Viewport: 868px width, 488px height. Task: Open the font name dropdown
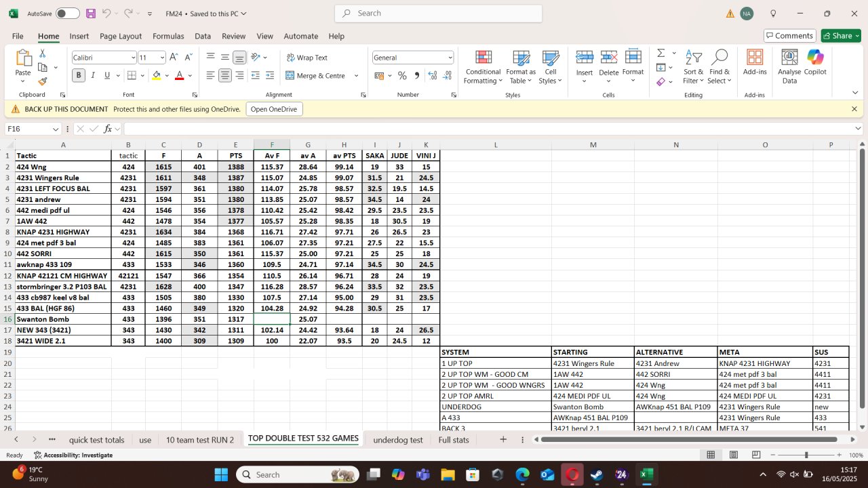pos(132,58)
